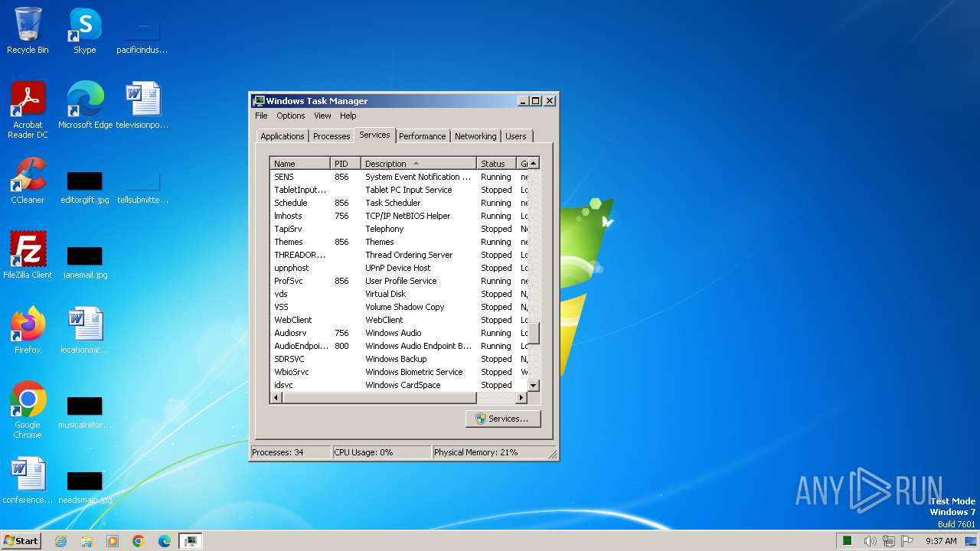
Task: Open the televisionpo Word document
Action: tap(142, 105)
